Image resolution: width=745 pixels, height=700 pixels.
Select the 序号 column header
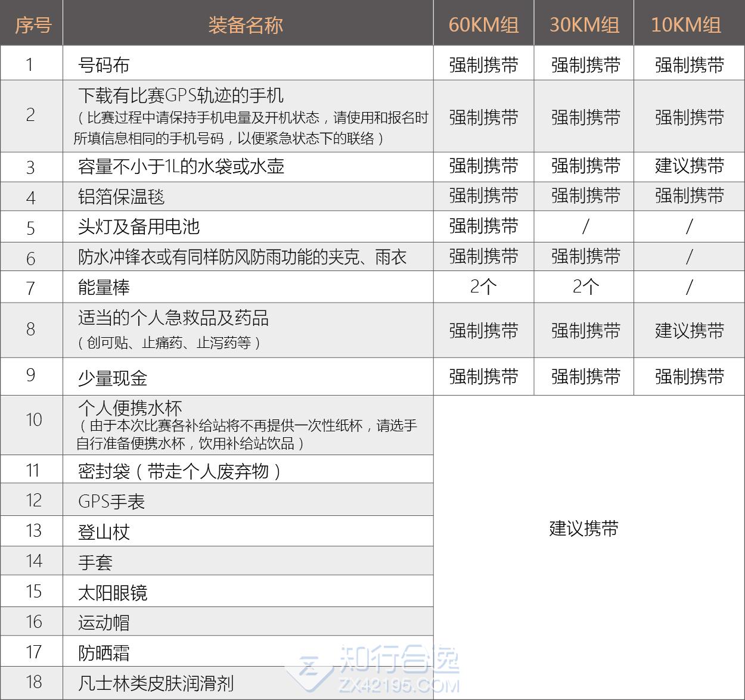tap(32, 25)
